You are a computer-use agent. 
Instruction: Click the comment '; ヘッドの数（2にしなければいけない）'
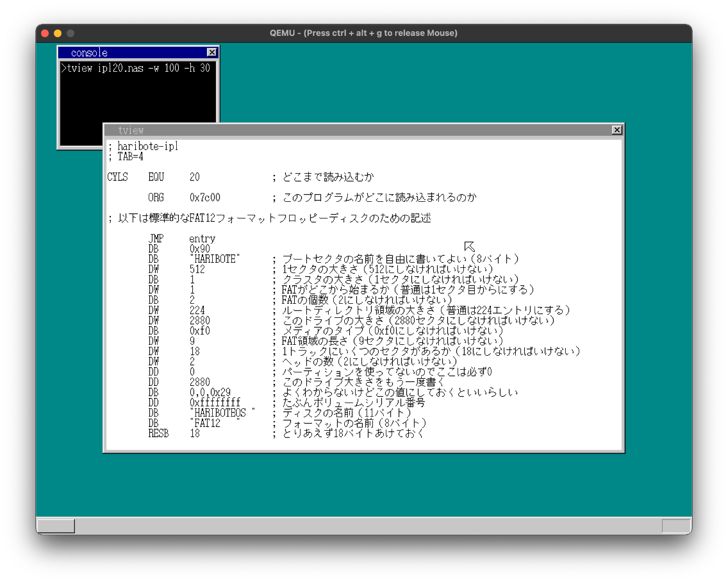[366, 361]
